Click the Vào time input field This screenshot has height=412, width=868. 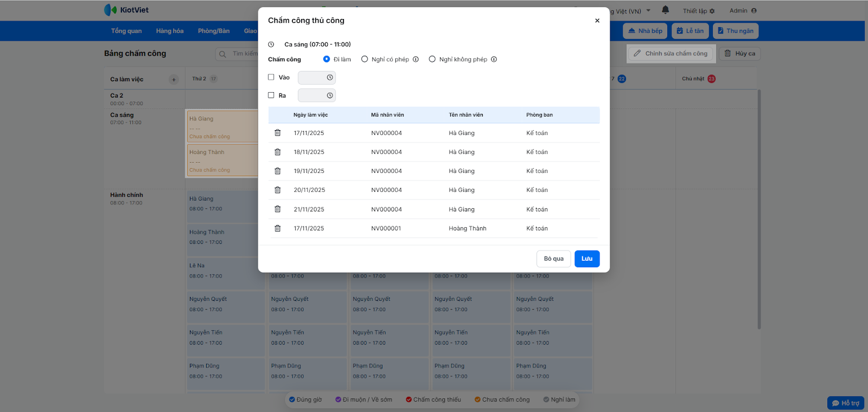click(x=317, y=78)
